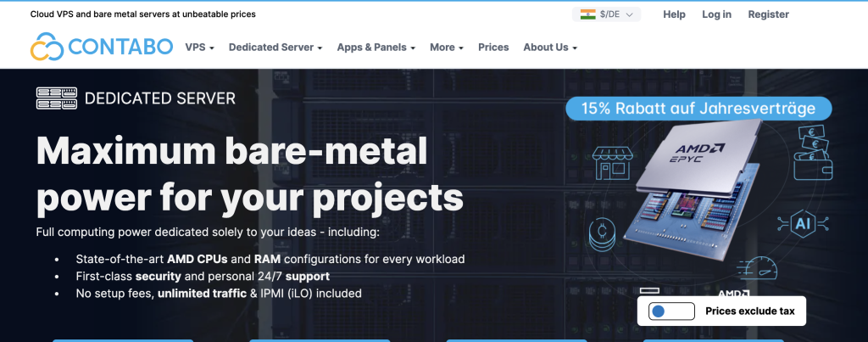
Task: Expand the VPS menu dropdown
Action: click(x=199, y=48)
